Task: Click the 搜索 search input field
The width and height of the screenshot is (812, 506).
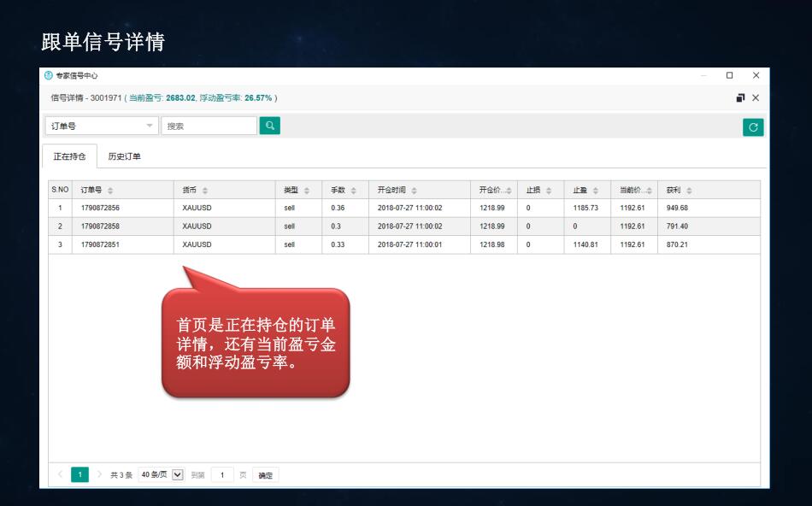Action: (209, 126)
